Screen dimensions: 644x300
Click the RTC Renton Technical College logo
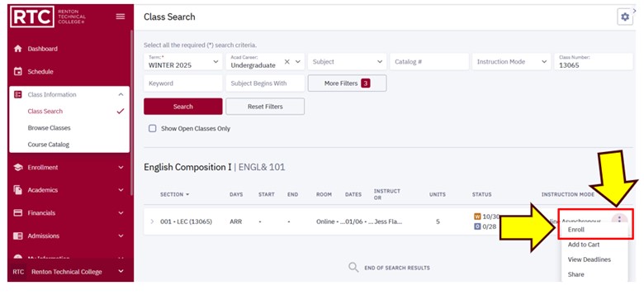click(48, 17)
